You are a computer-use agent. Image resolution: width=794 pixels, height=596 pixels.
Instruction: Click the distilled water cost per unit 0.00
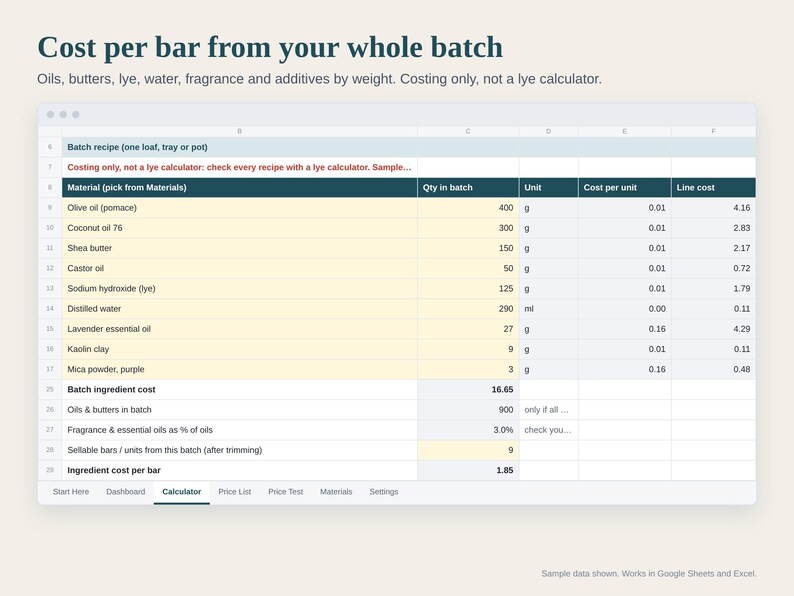(624, 309)
